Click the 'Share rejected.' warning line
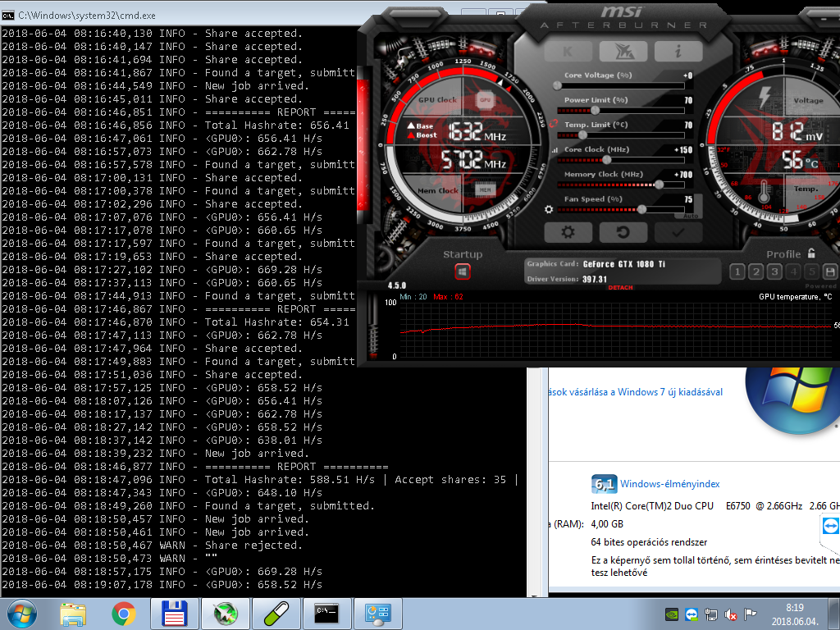The width and height of the screenshot is (840, 630). (253, 546)
